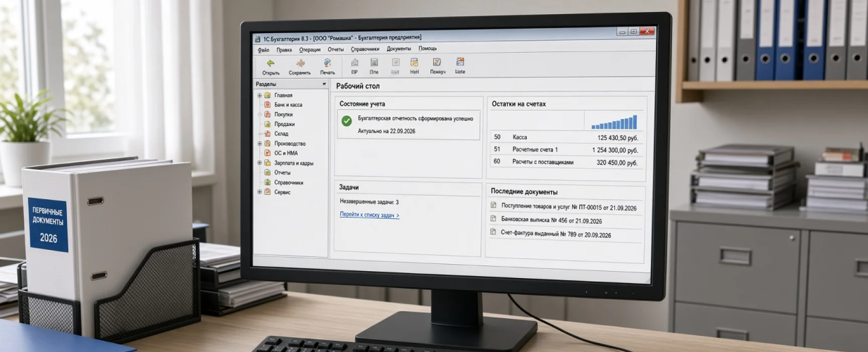Open Главная section via its tree icon

tap(268, 95)
